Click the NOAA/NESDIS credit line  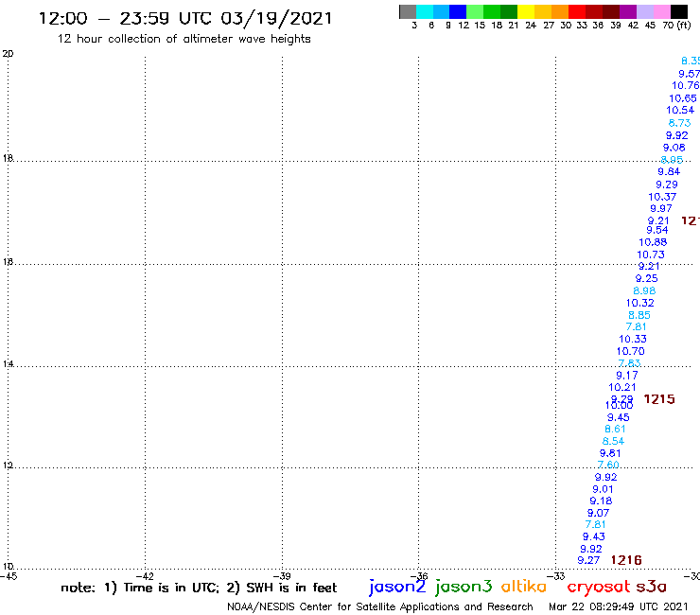[x=380, y=607]
